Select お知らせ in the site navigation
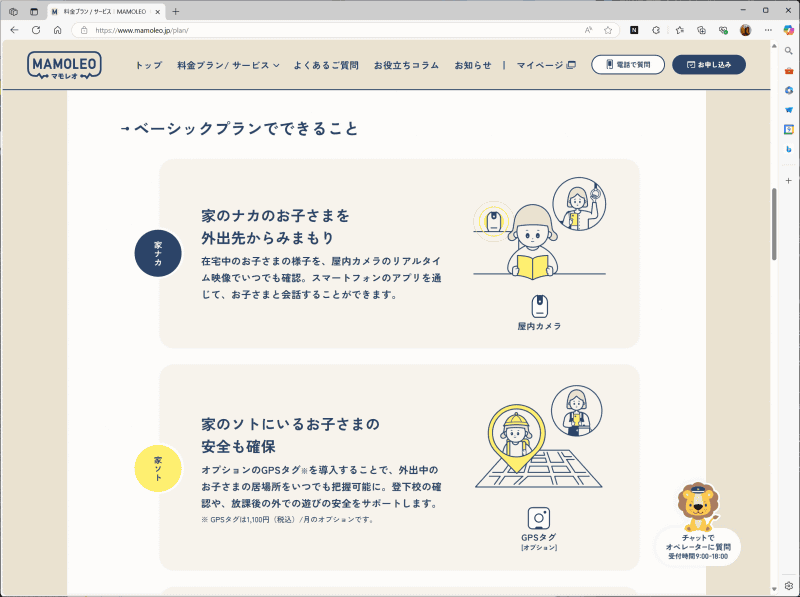This screenshot has width=800, height=597. [x=473, y=66]
